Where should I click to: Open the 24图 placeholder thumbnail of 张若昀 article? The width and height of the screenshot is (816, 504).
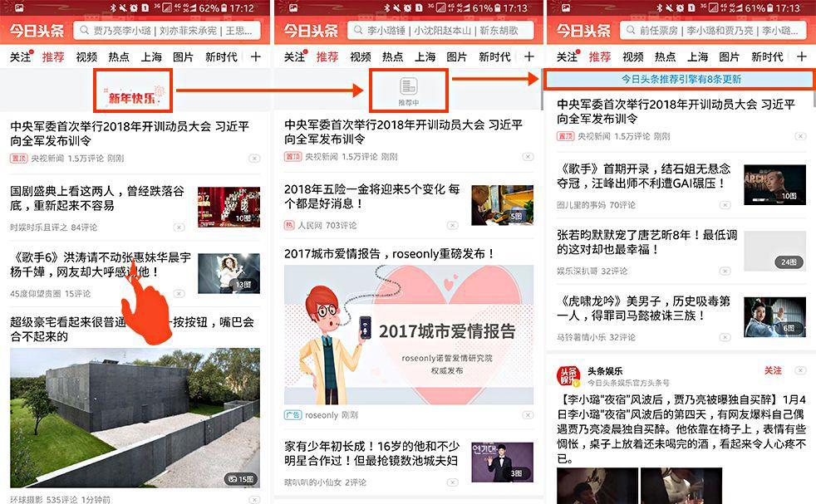pyautogui.click(x=775, y=251)
